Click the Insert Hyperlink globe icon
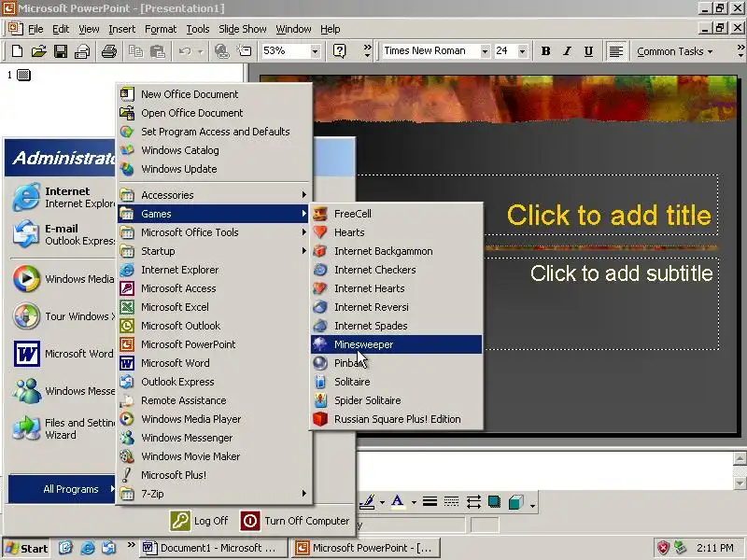 click(221, 51)
